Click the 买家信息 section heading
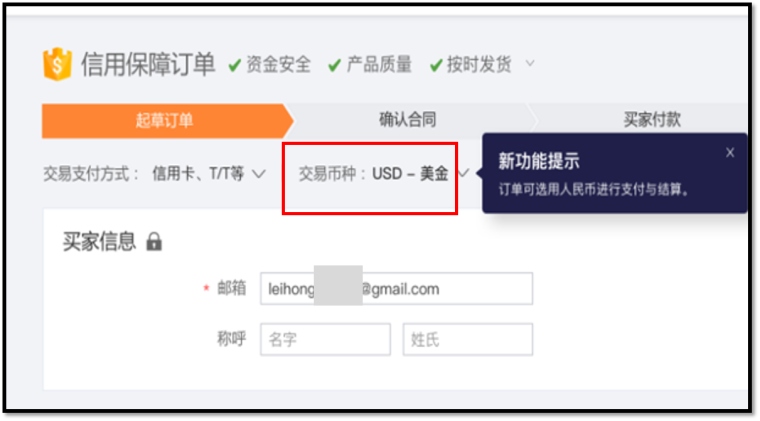This screenshot has height=421, width=760. coord(99,241)
